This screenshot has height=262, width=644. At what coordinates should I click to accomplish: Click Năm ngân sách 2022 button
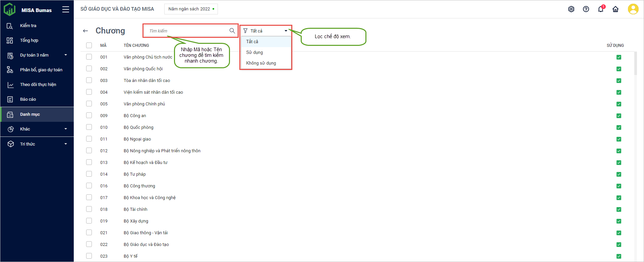tap(191, 9)
